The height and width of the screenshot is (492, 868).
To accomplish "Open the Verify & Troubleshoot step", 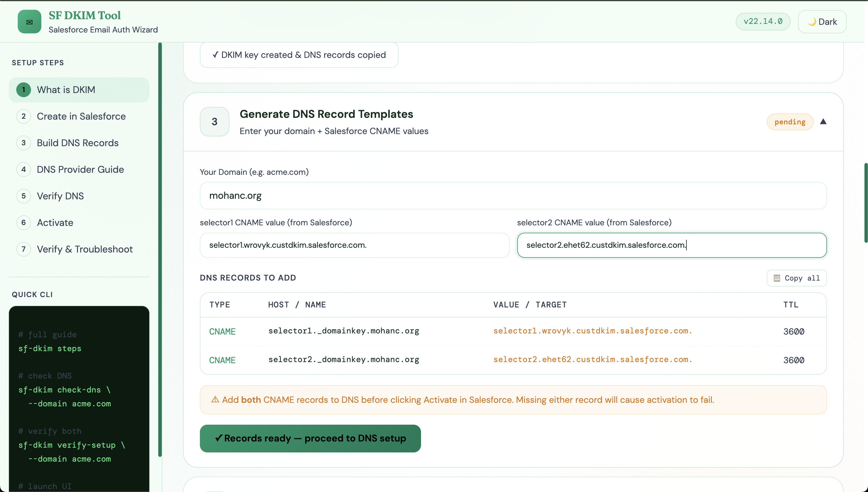I will pyautogui.click(x=84, y=249).
